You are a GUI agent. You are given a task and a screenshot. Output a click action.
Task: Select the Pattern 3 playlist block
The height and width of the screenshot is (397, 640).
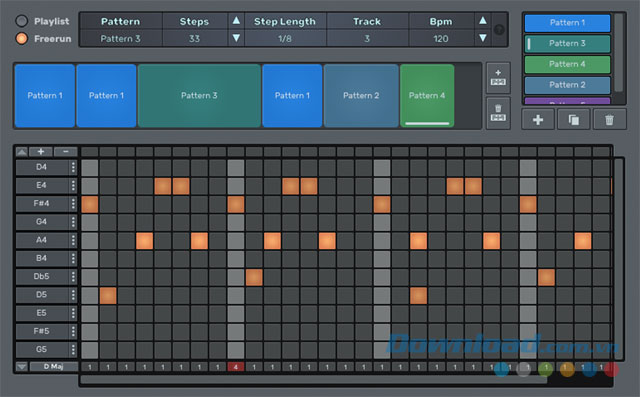point(199,95)
